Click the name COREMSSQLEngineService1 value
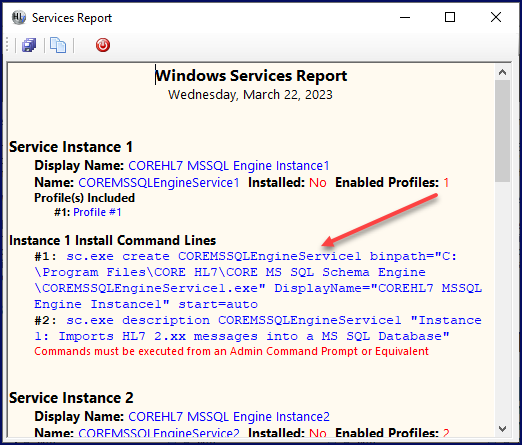Screen dimensions: 522x445 click(x=159, y=183)
